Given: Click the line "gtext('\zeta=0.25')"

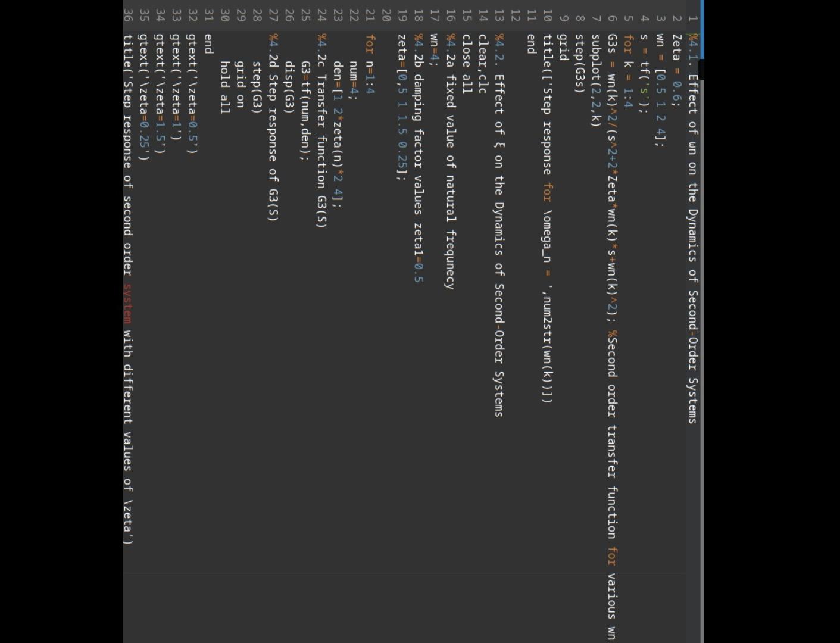Looking at the screenshot, I should tap(145, 97).
